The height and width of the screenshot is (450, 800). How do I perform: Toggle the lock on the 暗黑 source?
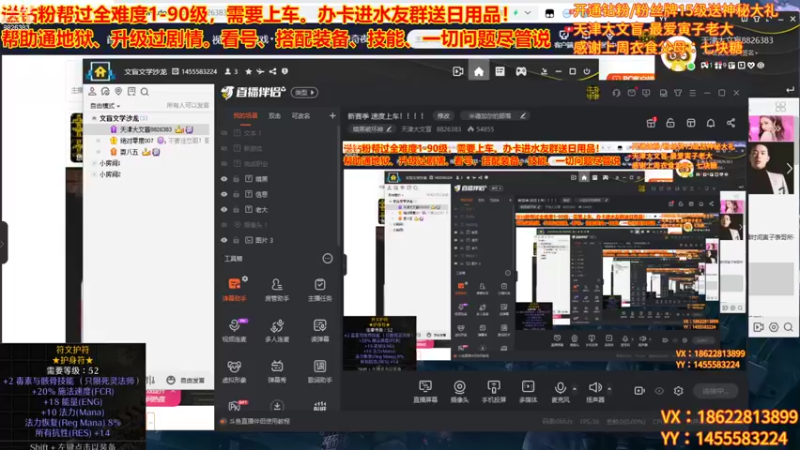[236, 179]
